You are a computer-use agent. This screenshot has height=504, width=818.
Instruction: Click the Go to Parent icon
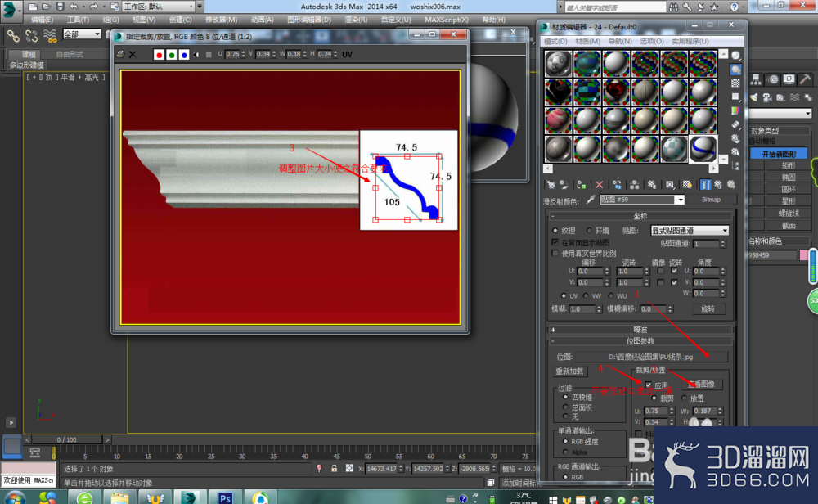tap(718, 185)
